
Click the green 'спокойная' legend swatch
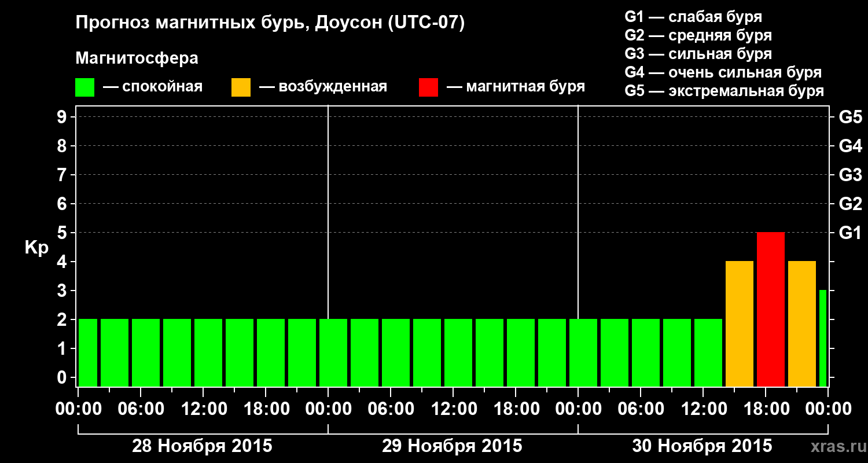coord(85,87)
